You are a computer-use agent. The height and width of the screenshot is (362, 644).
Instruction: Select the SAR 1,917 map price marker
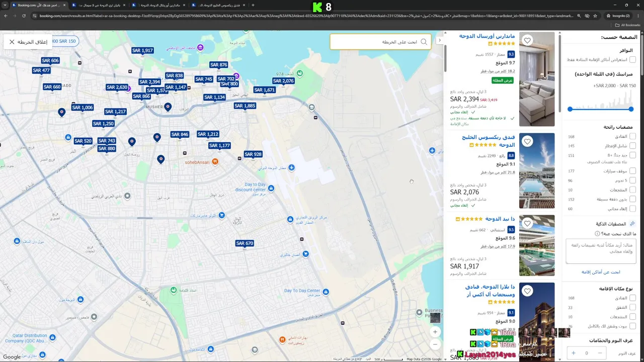(x=142, y=51)
